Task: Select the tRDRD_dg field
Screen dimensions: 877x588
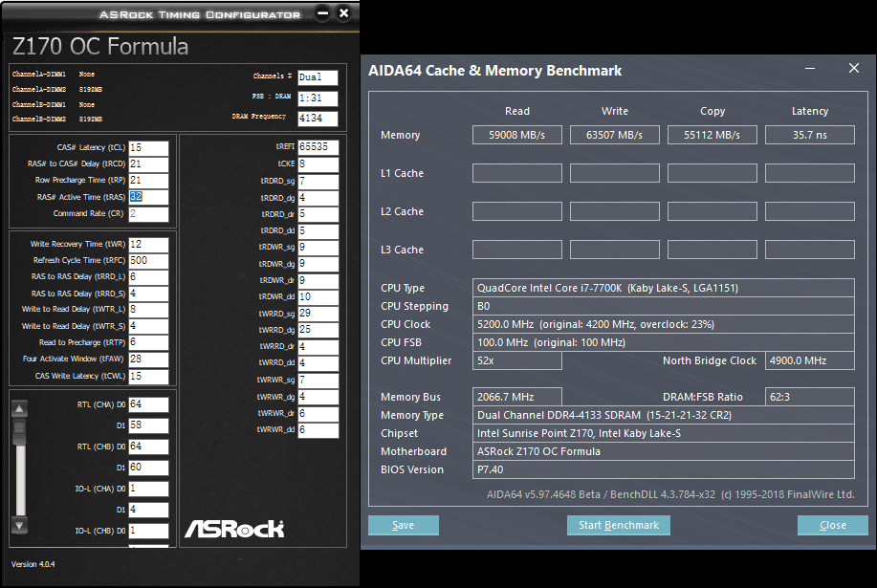Action: [318, 197]
